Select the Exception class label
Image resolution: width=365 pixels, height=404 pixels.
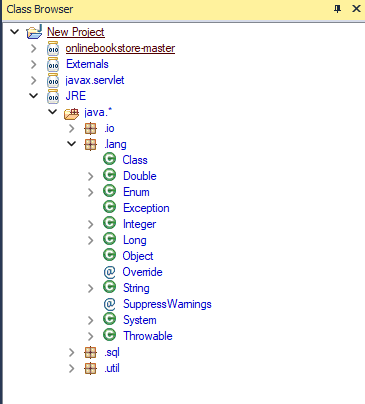click(146, 208)
